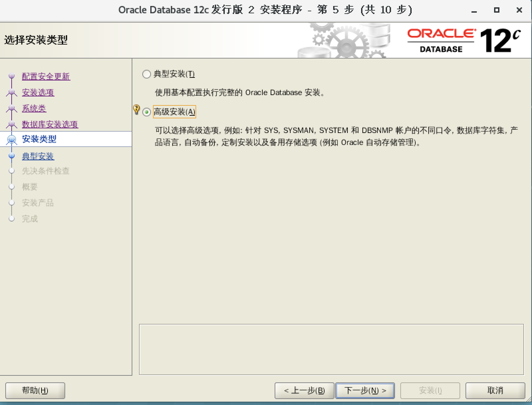This screenshot has height=405, width=532.
Task: Click the 安装类型 current step marker
Action: [x=12, y=139]
